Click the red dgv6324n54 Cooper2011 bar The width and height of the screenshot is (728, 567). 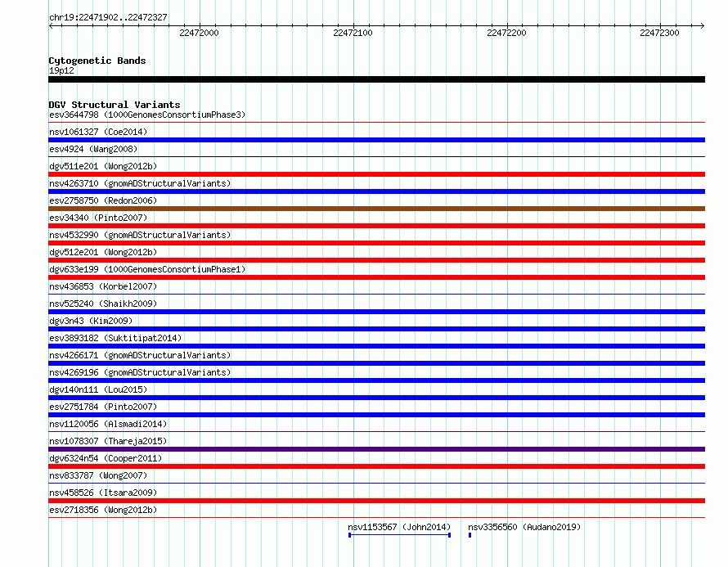[x=376, y=466]
